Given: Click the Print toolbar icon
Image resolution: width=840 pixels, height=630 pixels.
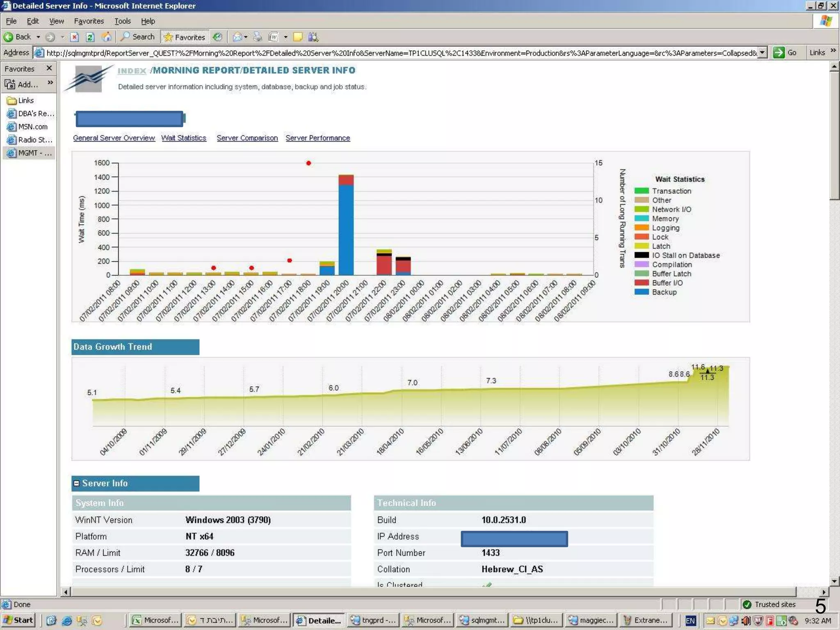Looking at the screenshot, I should coord(258,37).
